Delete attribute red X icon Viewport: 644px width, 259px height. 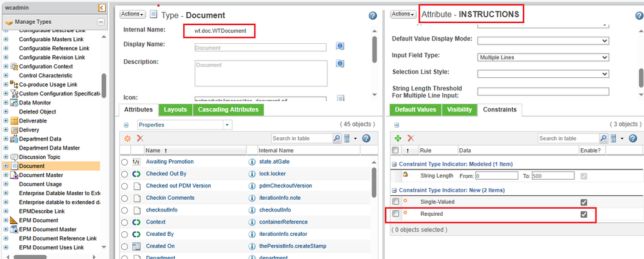tap(140, 139)
